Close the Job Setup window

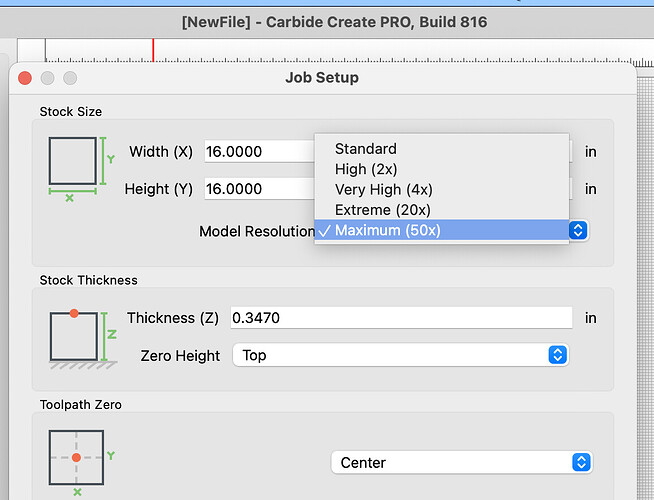pyautogui.click(x=25, y=78)
